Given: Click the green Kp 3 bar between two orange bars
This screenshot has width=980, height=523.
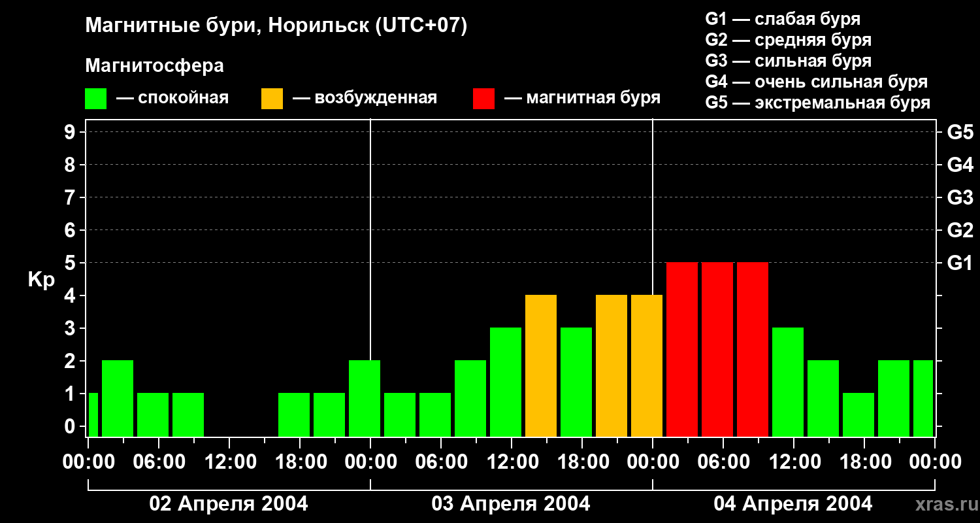Looking at the screenshot, I should coord(576,382).
